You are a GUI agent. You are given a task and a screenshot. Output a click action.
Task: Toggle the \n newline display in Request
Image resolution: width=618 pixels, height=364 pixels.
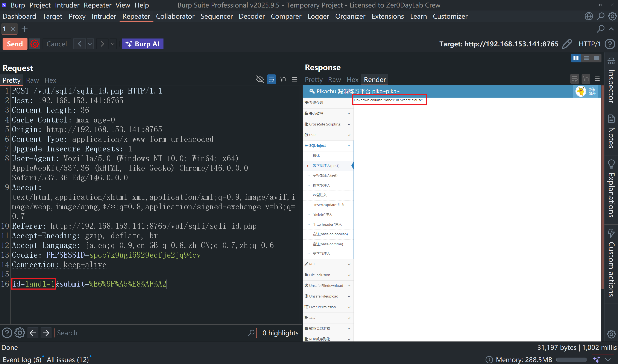click(283, 79)
